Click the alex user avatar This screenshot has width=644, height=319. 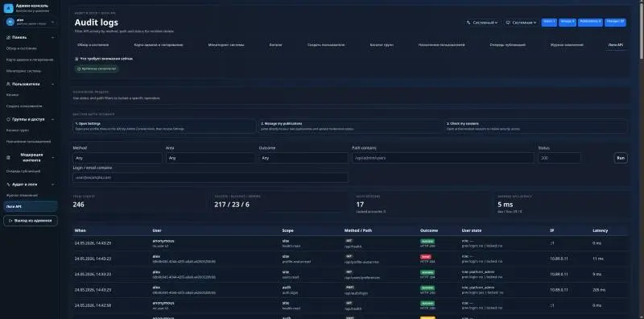click(10, 22)
